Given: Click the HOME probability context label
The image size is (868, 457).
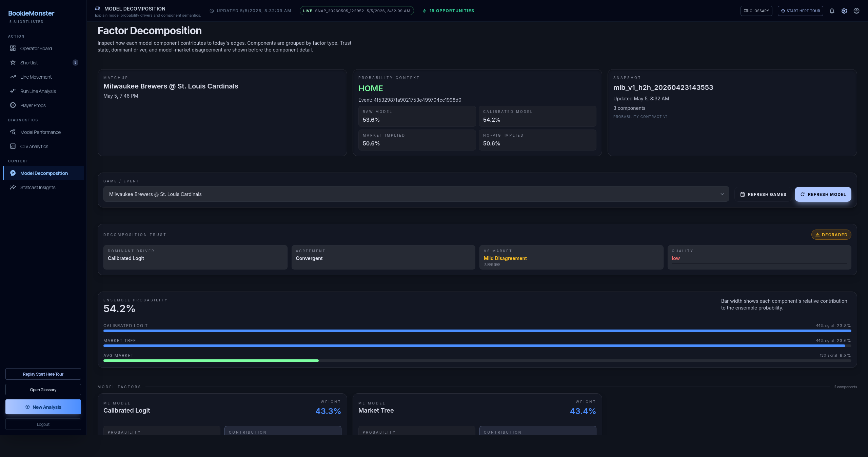Looking at the screenshot, I should coord(371,88).
